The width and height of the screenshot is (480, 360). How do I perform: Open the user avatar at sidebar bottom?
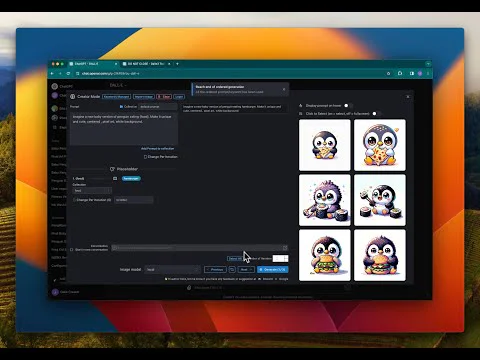[x=55, y=292]
